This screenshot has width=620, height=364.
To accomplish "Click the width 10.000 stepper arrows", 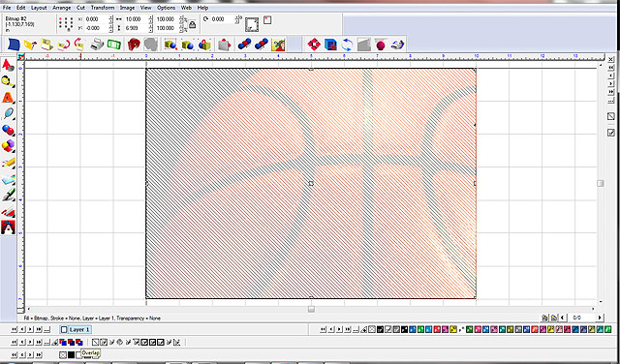I will click(x=151, y=19).
